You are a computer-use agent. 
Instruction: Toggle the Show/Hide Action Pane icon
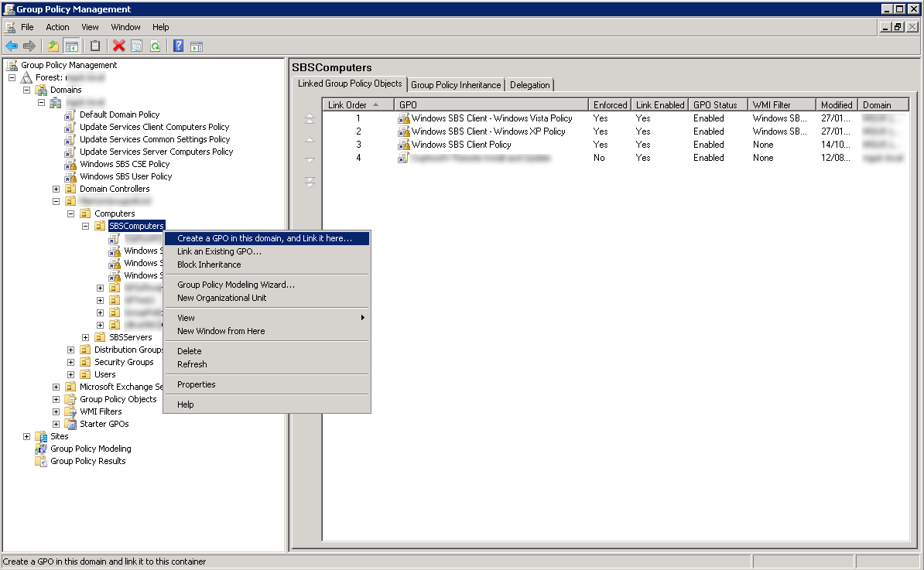click(197, 46)
